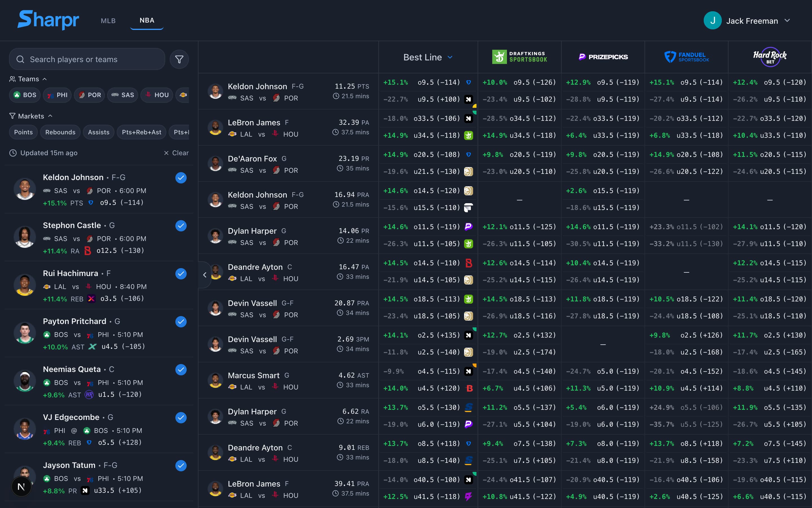Click the '+23.3%' FanDuel edge for Dylan Harper
Viewport: 812px width, 508px height.
pos(662,227)
